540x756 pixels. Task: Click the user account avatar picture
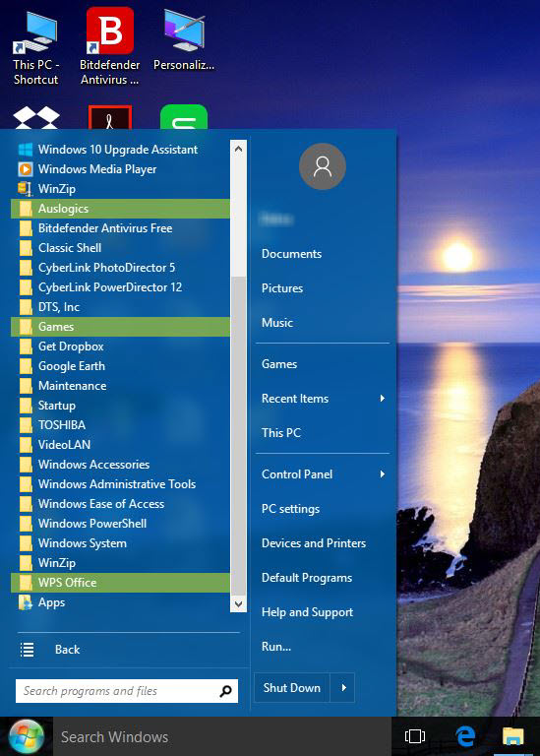[323, 166]
